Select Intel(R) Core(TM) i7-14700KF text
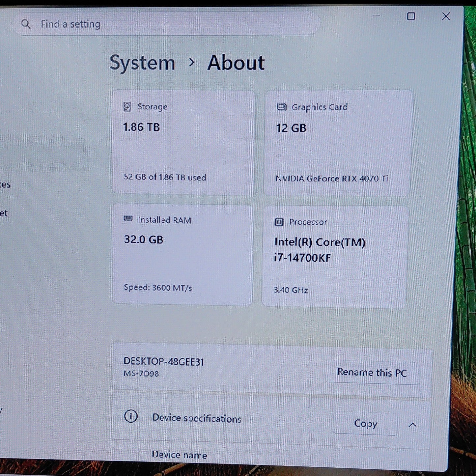The width and height of the screenshot is (476, 476). click(320, 250)
